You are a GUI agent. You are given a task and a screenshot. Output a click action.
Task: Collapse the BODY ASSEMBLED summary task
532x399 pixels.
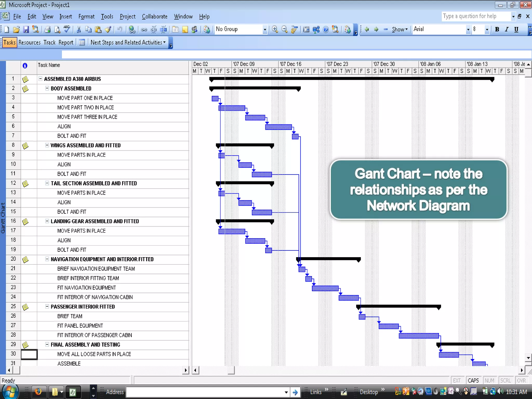[x=47, y=88]
